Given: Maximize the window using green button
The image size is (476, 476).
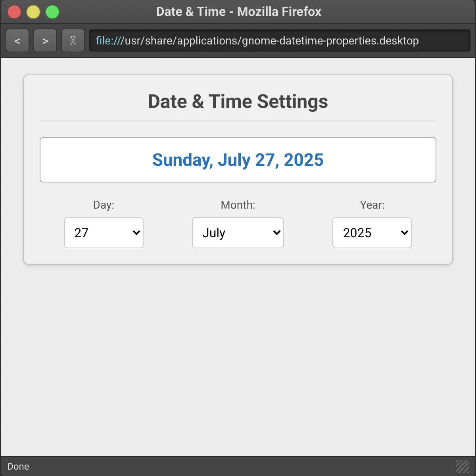Looking at the screenshot, I should click(52, 12).
